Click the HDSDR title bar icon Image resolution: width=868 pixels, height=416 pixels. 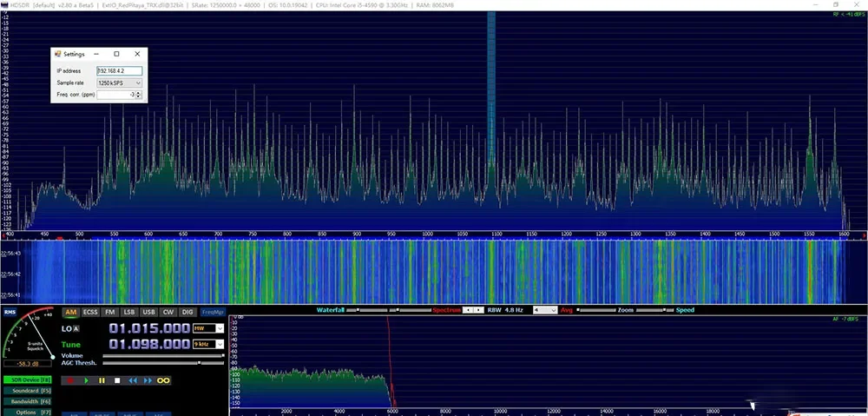pyautogui.click(x=4, y=4)
